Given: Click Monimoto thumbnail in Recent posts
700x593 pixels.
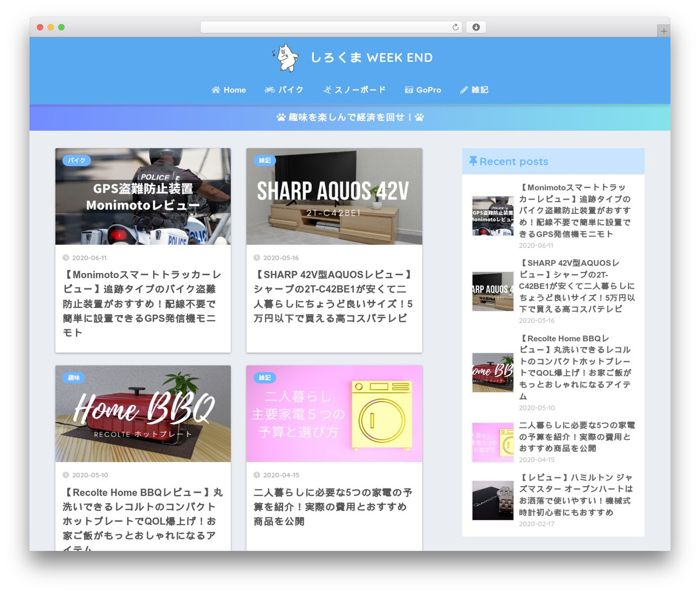Looking at the screenshot, I should click(x=493, y=216).
